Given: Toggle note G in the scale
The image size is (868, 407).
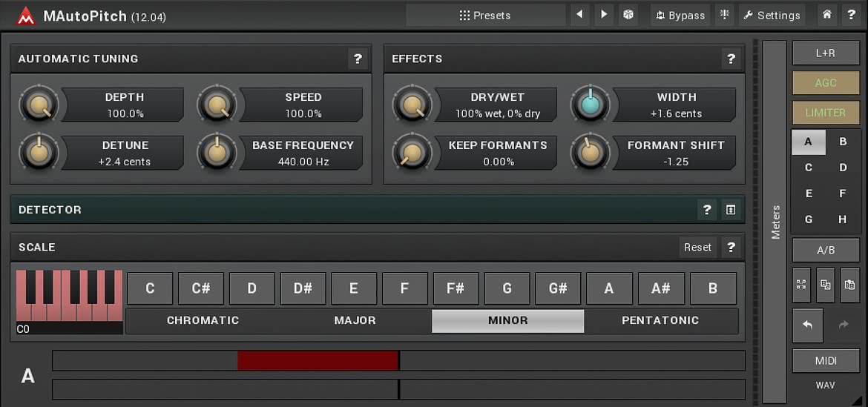Looking at the screenshot, I should coord(507,288).
